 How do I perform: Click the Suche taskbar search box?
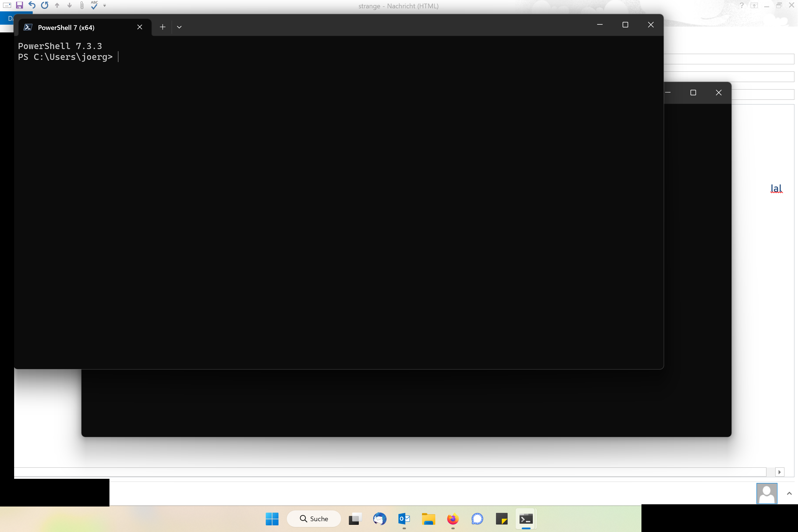(x=314, y=519)
